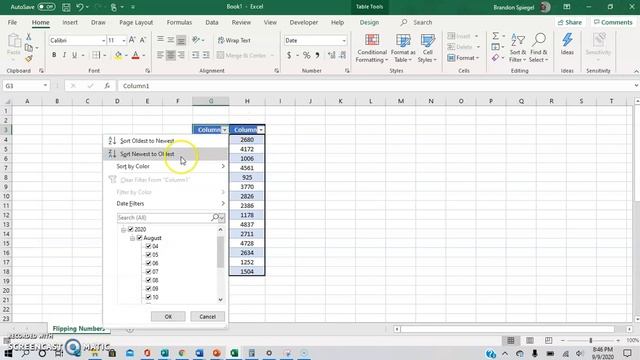Toggle the AutoSave switch

pos(47,7)
